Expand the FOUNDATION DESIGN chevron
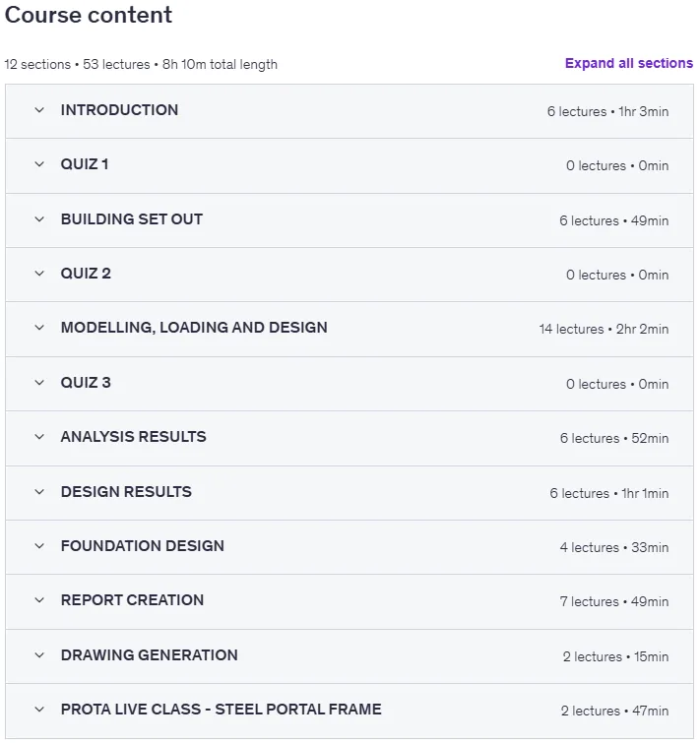The image size is (700, 743). (x=39, y=546)
